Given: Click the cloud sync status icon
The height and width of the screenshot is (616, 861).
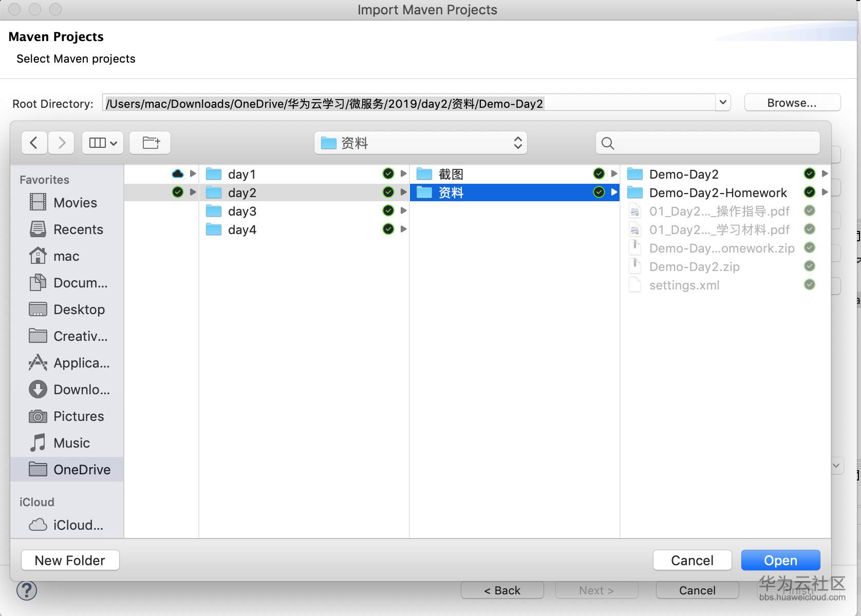Looking at the screenshot, I should click(178, 174).
